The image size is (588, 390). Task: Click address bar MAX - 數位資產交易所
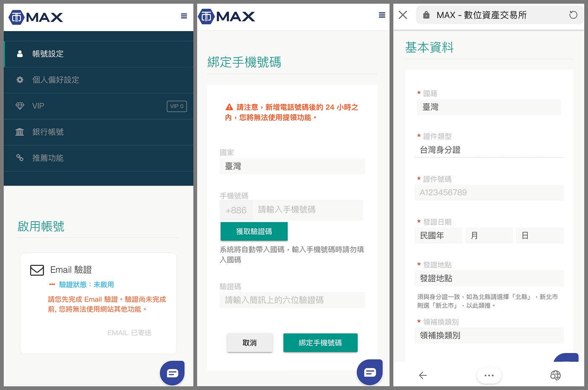pos(500,15)
